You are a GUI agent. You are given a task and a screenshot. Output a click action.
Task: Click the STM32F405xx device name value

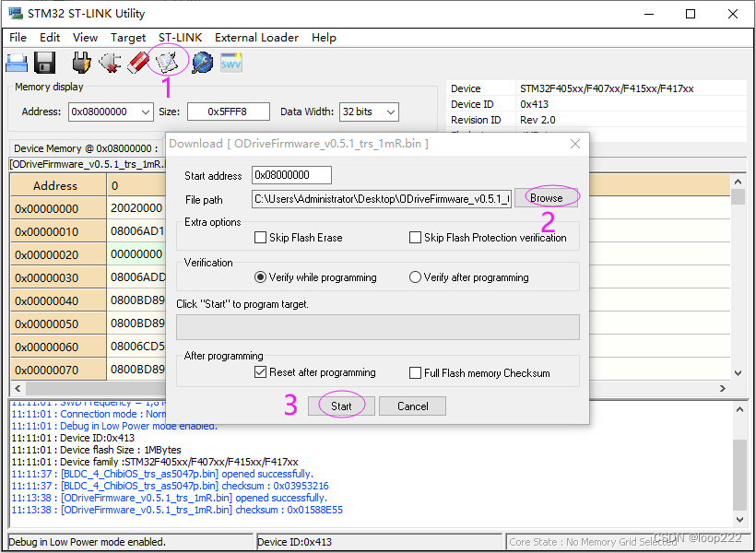pos(607,88)
